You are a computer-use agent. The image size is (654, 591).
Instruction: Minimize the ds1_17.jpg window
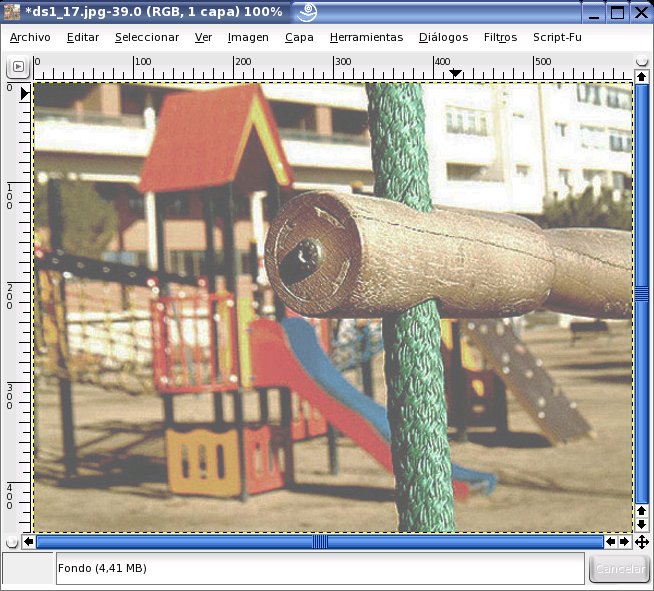(594, 13)
